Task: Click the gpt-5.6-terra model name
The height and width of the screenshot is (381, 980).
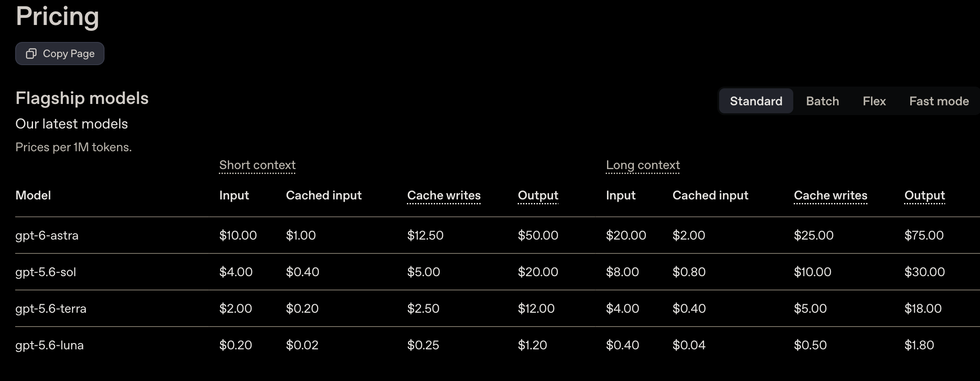Action: click(51, 309)
